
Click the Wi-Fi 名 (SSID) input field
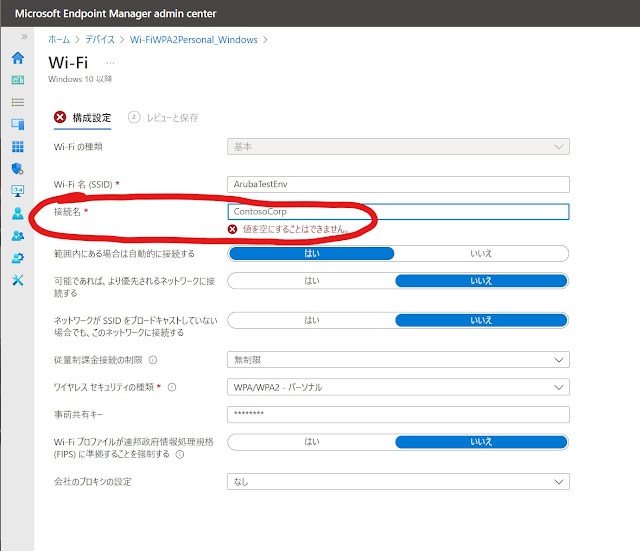(x=398, y=184)
